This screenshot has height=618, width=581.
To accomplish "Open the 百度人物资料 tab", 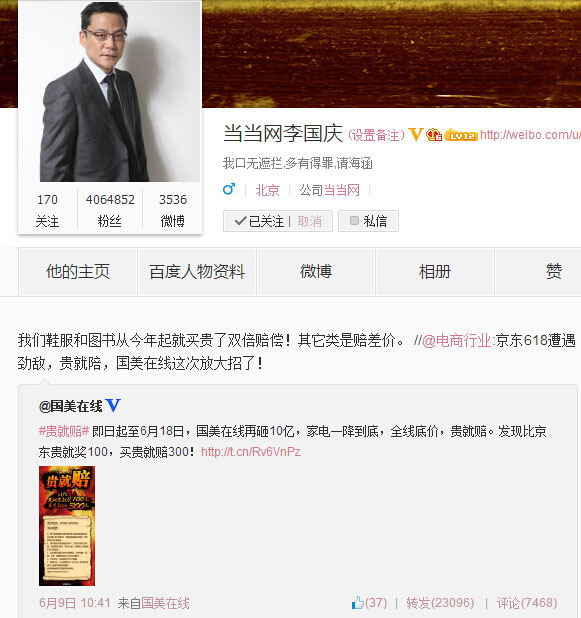I will [197, 272].
